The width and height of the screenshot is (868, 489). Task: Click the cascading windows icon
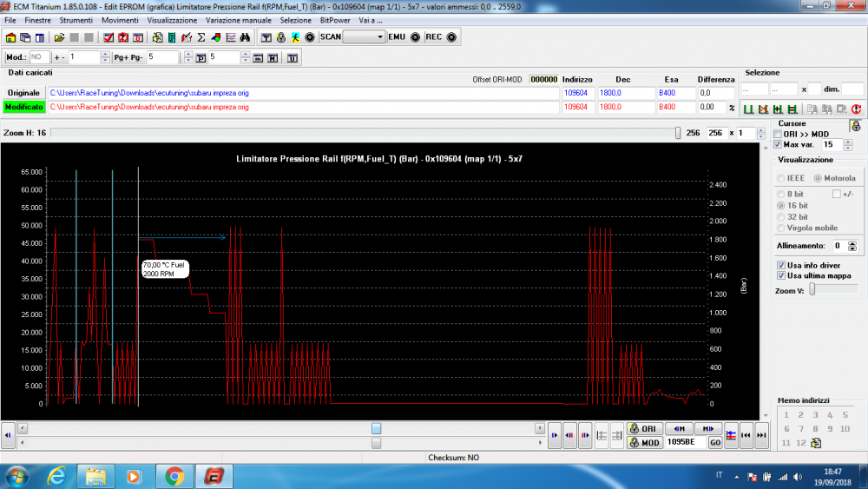[25, 37]
